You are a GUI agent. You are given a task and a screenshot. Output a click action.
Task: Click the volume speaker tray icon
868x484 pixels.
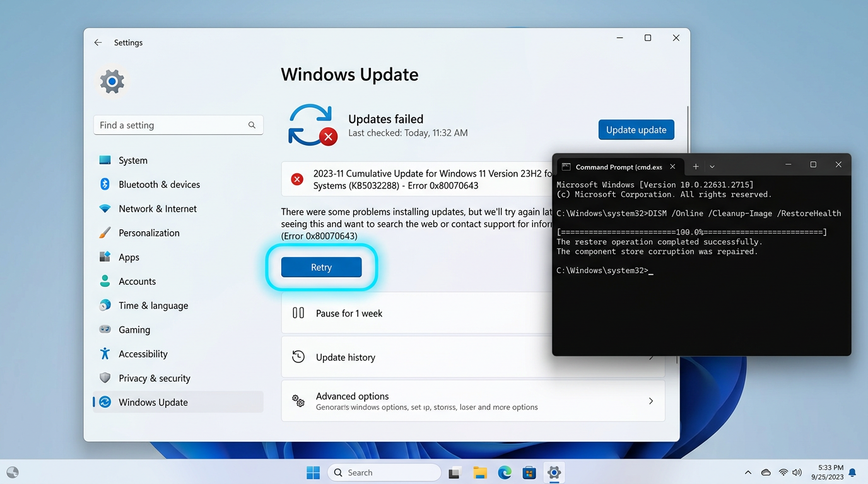pos(797,473)
